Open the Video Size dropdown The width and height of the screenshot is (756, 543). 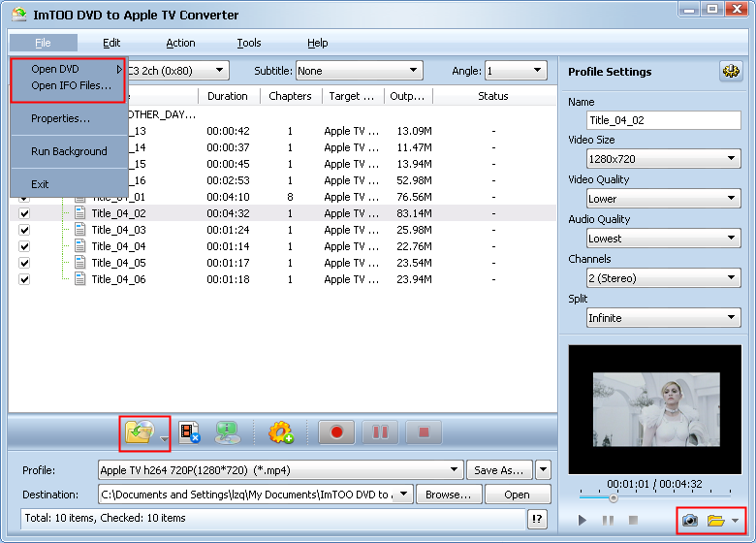(x=663, y=159)
